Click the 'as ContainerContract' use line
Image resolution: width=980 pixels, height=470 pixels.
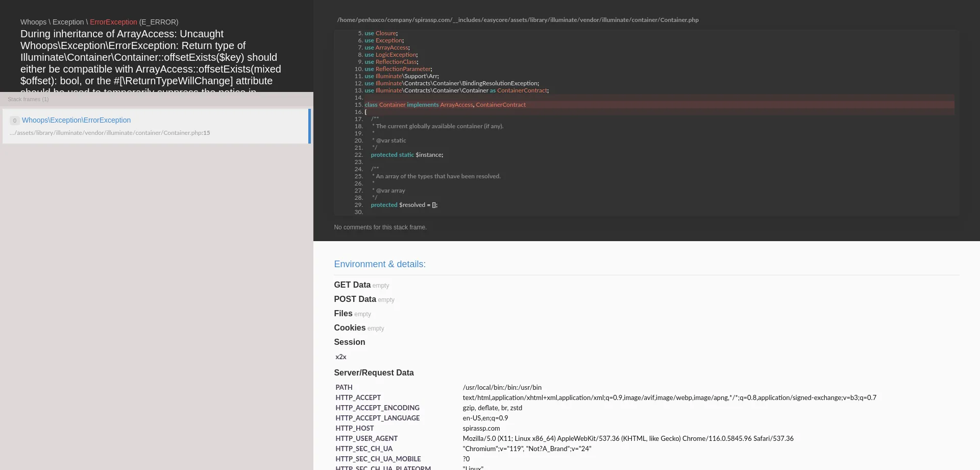click(457, 90)
